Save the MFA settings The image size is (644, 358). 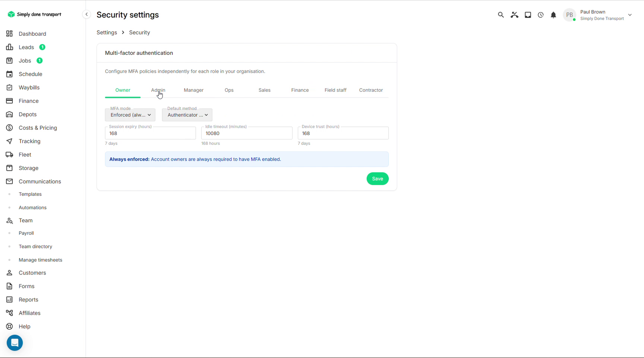pyautogui.click(x=378, y=179)
